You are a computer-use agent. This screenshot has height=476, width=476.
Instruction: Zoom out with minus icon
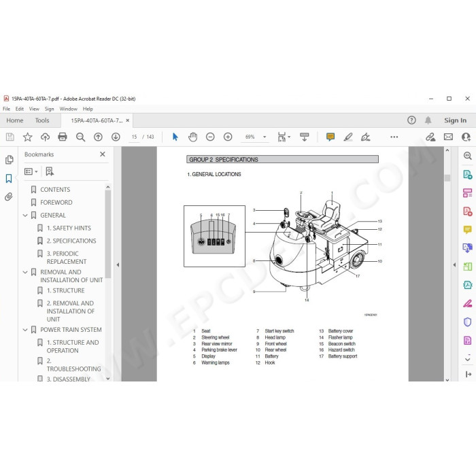pyautogui.click(x=210, y=137)
